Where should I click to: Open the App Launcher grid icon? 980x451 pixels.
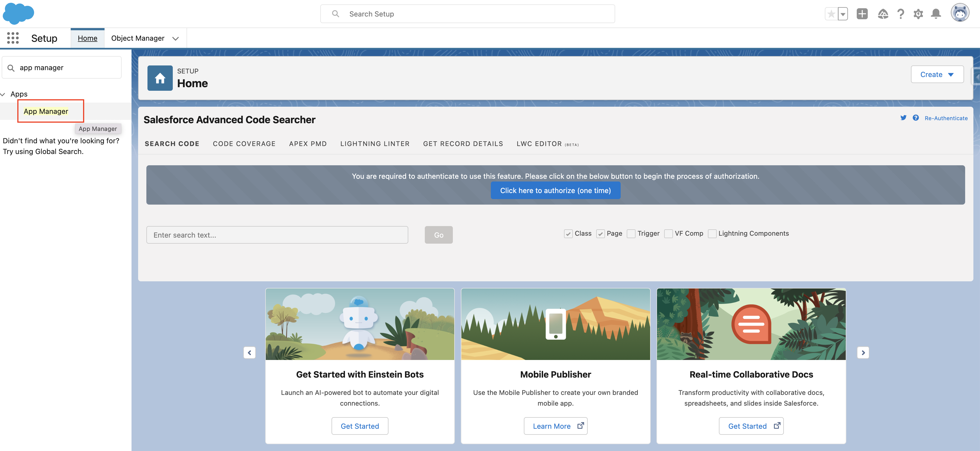click(13, 38)
